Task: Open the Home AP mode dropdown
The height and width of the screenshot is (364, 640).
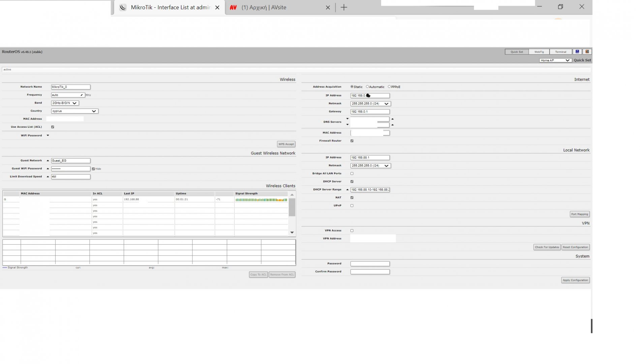Action: (x=555, y=60)
